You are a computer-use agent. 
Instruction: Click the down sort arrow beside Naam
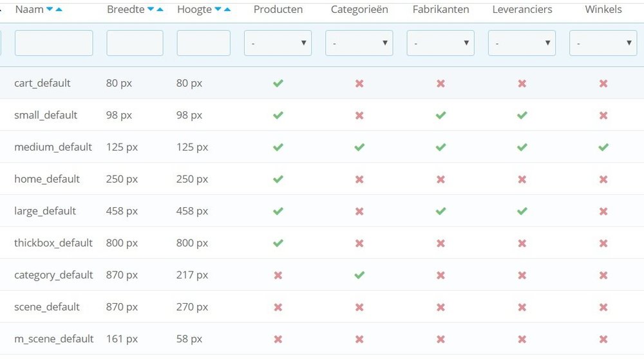point(50,10)
